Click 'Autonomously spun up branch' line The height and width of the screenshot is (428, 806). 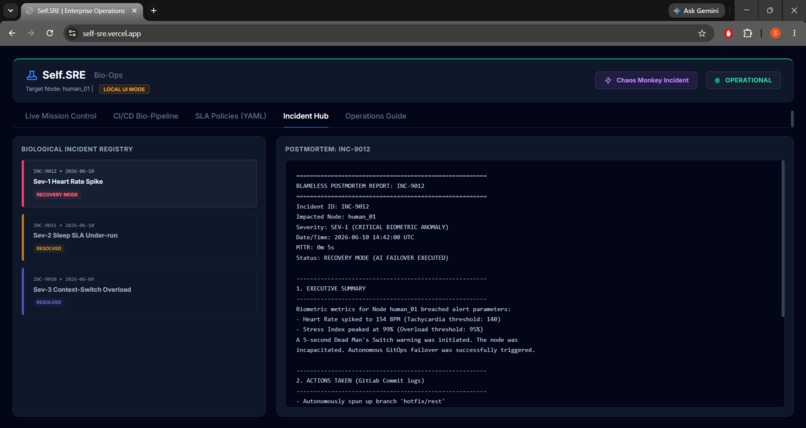coord(370,401)
